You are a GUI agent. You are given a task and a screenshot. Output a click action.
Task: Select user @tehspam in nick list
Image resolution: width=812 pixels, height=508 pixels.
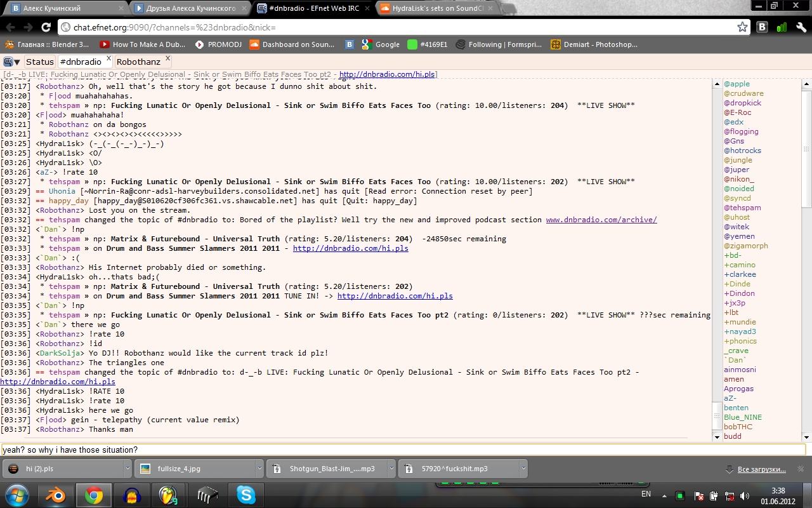pyautogui.click(x=742, y=208)
